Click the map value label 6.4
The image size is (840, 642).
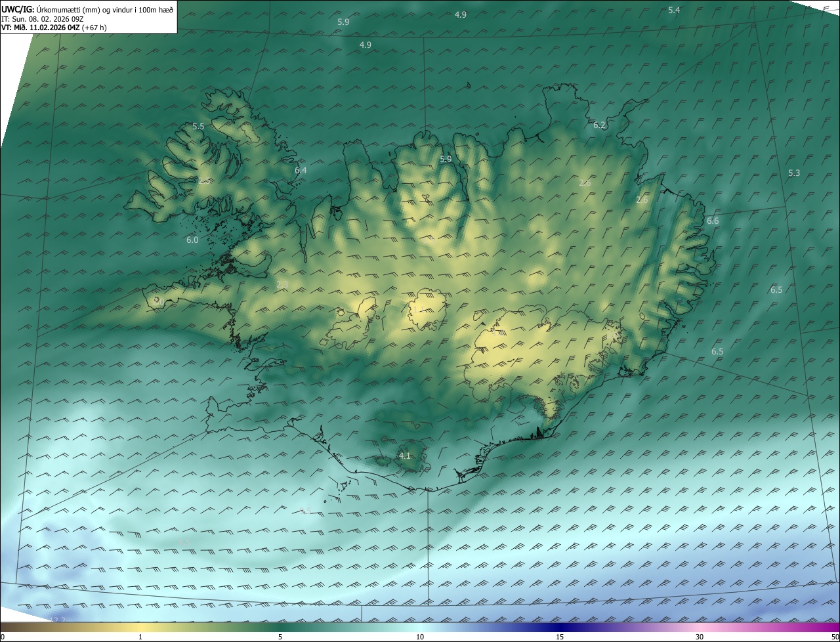point(301,170)
